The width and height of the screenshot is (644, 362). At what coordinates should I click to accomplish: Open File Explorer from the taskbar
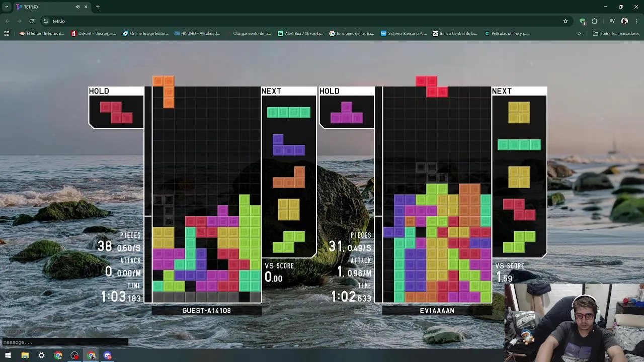pos(25,355)
